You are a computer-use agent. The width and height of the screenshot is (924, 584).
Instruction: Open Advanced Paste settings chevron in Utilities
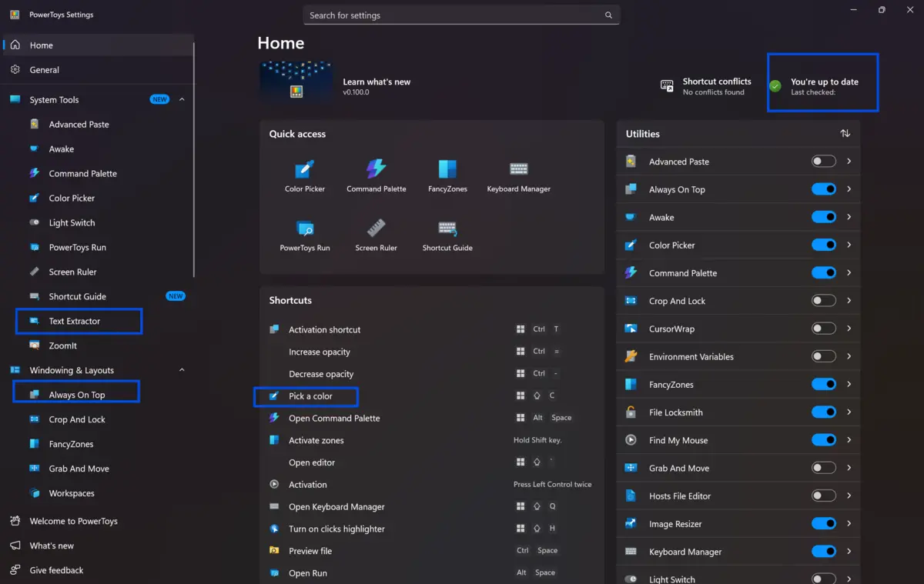point(849,162)
